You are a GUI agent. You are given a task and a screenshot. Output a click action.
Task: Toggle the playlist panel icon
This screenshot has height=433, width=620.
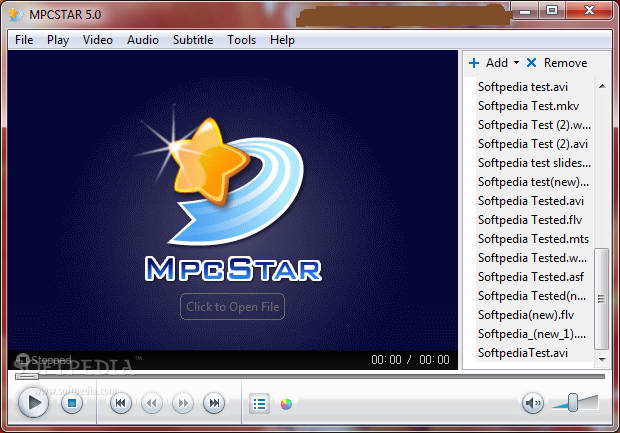tap(259, 404)
